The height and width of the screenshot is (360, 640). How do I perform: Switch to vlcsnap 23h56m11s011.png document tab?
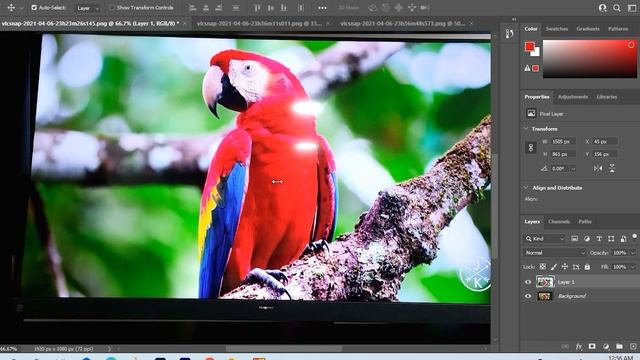click(260, 24)
